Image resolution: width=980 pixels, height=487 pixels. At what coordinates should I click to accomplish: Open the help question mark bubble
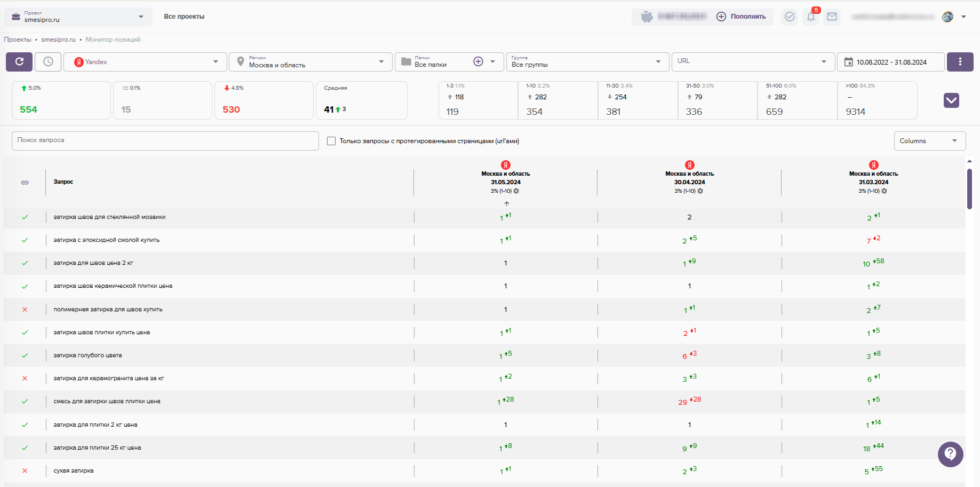[950, 454]
